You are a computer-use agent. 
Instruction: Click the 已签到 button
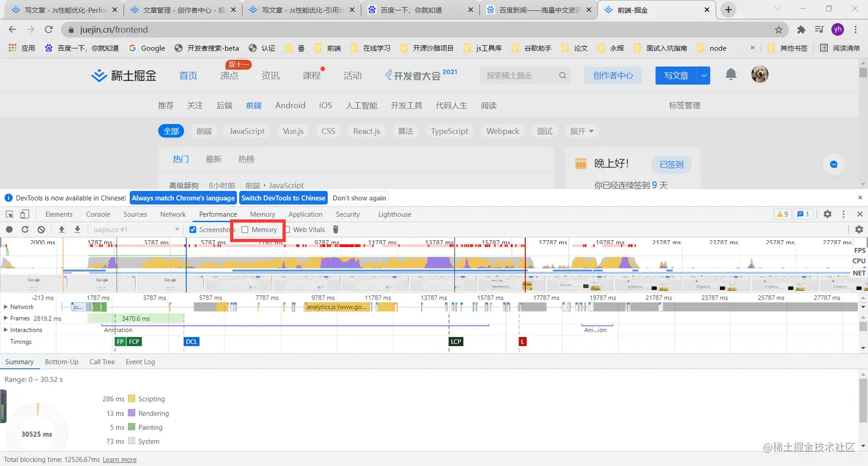671,164
